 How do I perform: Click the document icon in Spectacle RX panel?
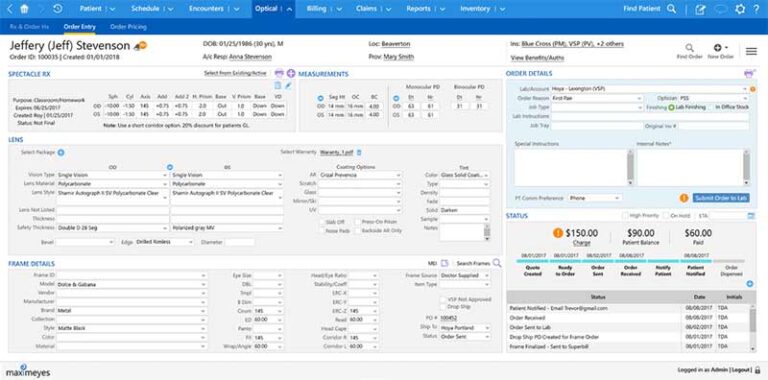(278, 86)
